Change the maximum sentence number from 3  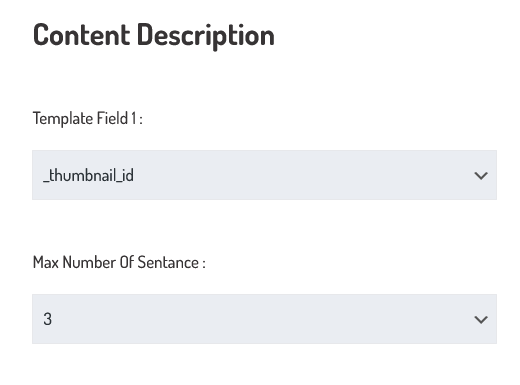[264, 319]
